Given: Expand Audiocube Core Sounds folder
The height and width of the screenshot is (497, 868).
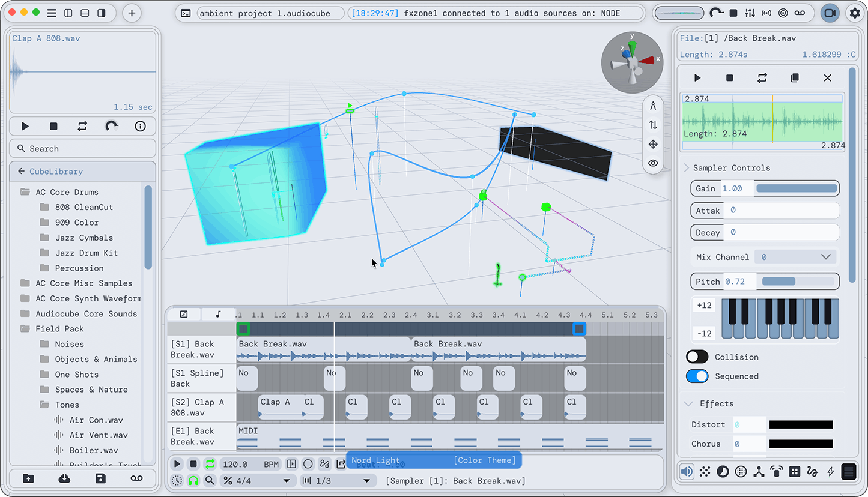Looking at the screenshot, I should 86,313.
